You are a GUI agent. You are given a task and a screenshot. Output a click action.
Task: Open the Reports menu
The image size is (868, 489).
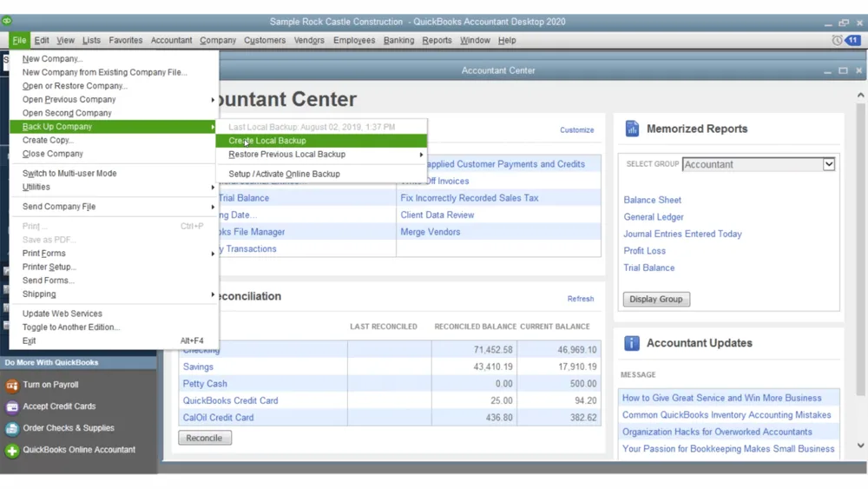click(x=437, y=41)
